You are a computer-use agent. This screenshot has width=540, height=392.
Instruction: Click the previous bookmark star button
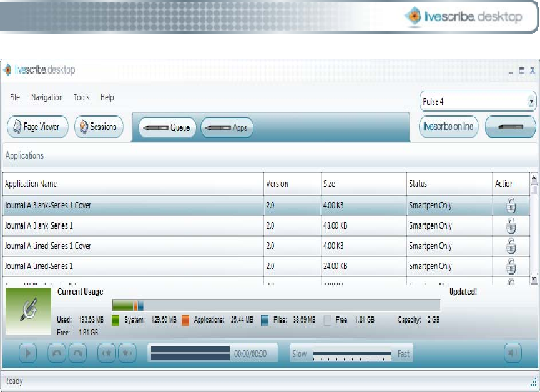[107, 353]
